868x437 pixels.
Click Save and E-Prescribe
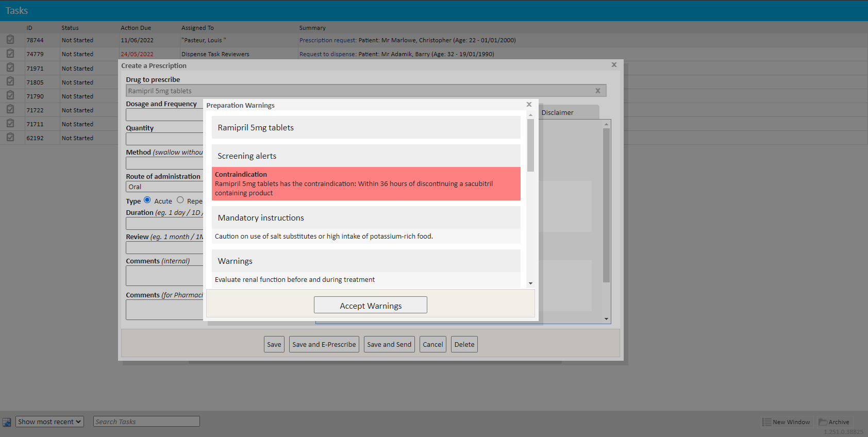[x=324, y=344]
